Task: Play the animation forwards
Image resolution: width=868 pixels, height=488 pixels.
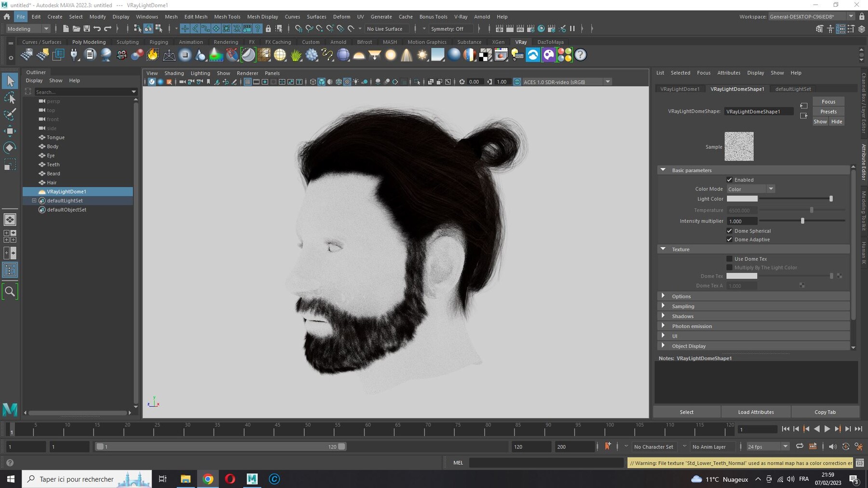Action: [827, 429]
